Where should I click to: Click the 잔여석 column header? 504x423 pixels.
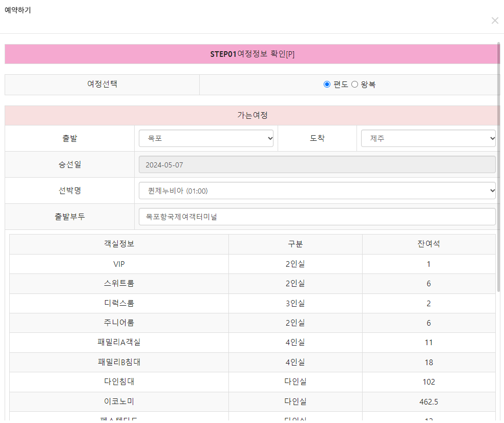(429, 244)
